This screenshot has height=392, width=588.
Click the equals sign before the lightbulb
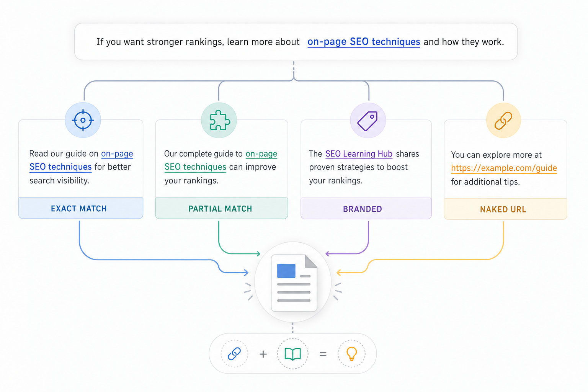click(323, 354)
